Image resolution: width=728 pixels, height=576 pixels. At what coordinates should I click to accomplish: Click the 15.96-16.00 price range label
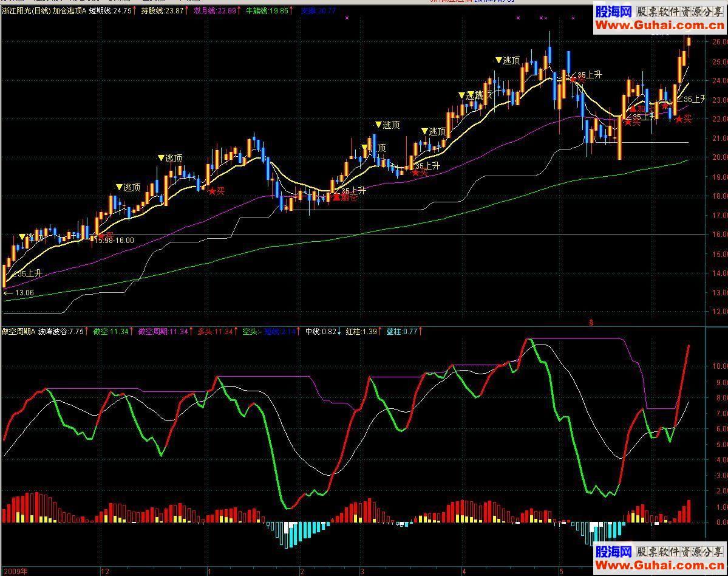coord(114,241)
